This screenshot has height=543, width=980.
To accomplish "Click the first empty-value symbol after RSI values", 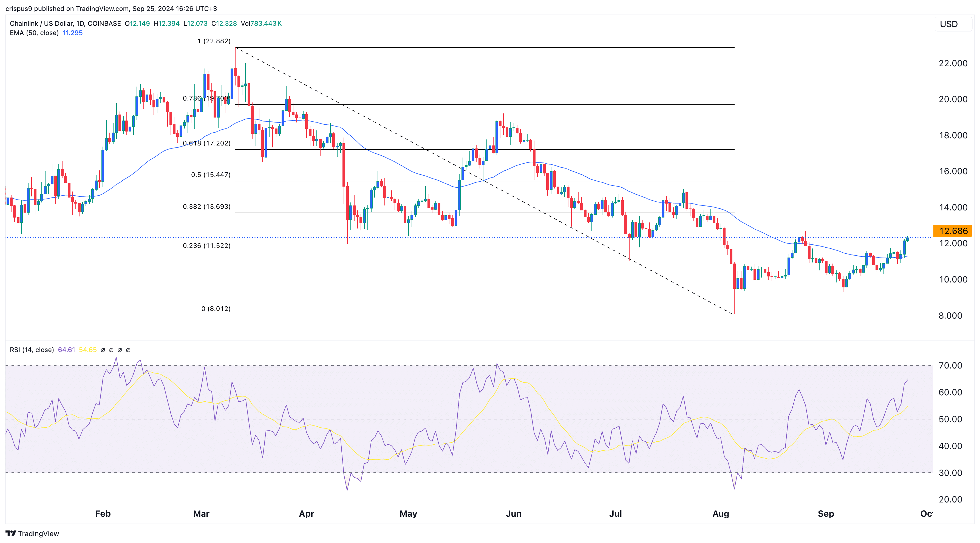I will pos(103,350).
